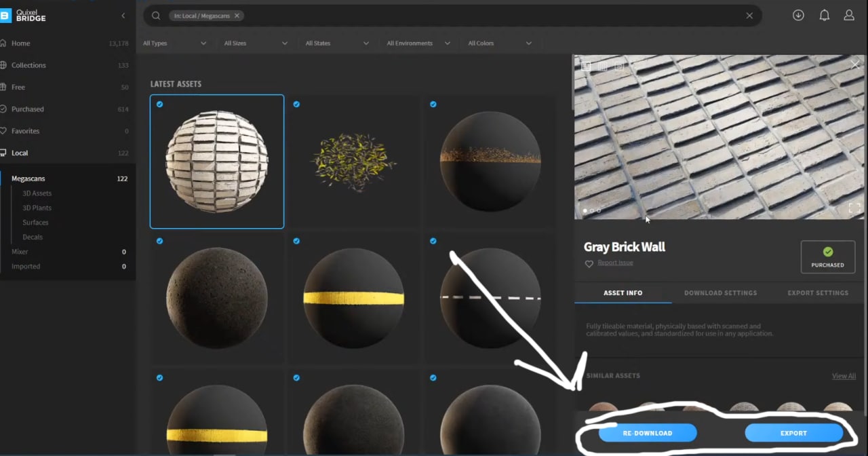The width and height of the screenshot is (868, 456).
Task: Open the All Colors filter dropdown
Action: click(x=500, y=43)
